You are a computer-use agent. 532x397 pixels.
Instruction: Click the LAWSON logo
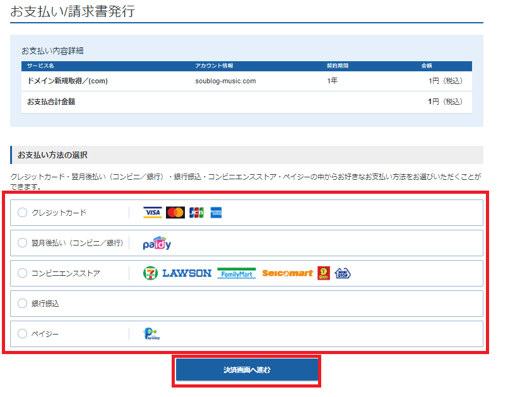coord(187,273)
